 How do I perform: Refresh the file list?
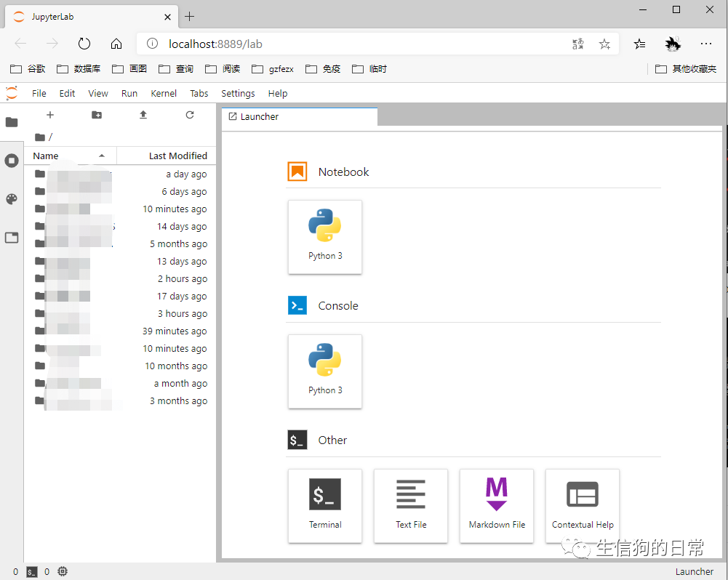coord(189,115)
